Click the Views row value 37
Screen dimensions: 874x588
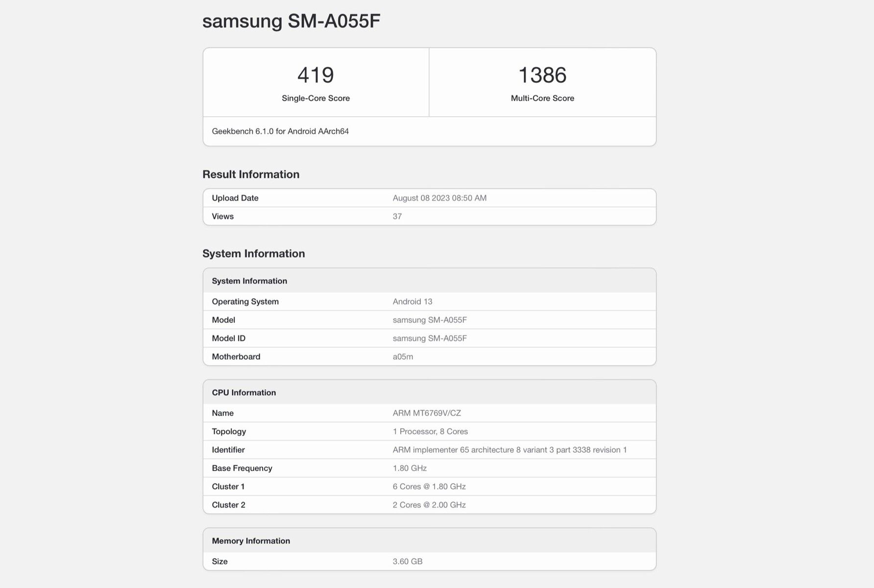397,217
